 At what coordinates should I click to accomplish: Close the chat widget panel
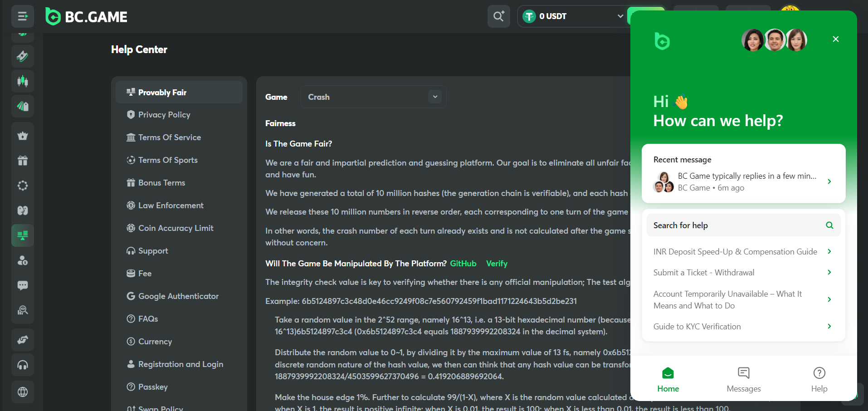click(836, 39)
